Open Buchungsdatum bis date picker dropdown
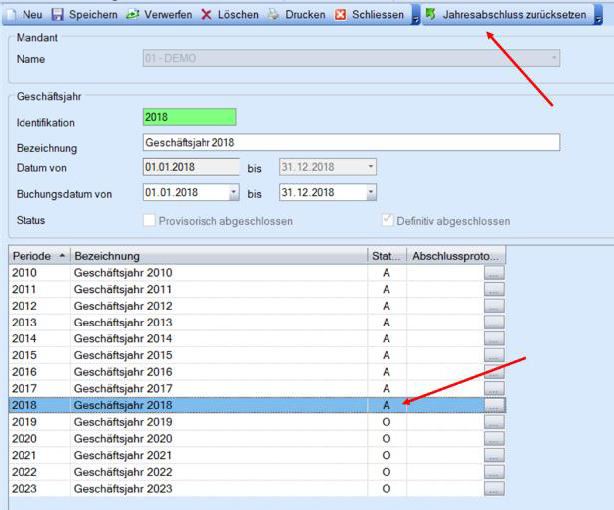The image size is (614, 510). [x=371, y=193]
